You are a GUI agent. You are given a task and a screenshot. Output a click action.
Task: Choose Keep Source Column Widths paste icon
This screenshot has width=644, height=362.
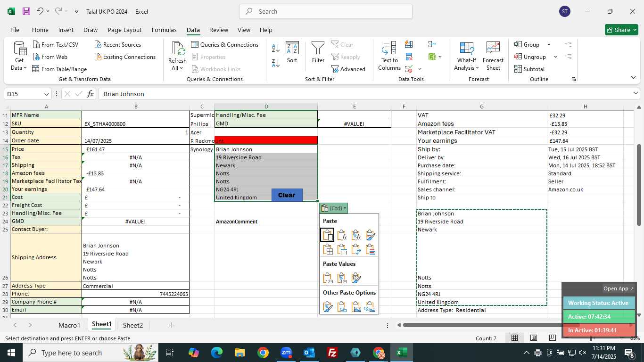point(342,249)
